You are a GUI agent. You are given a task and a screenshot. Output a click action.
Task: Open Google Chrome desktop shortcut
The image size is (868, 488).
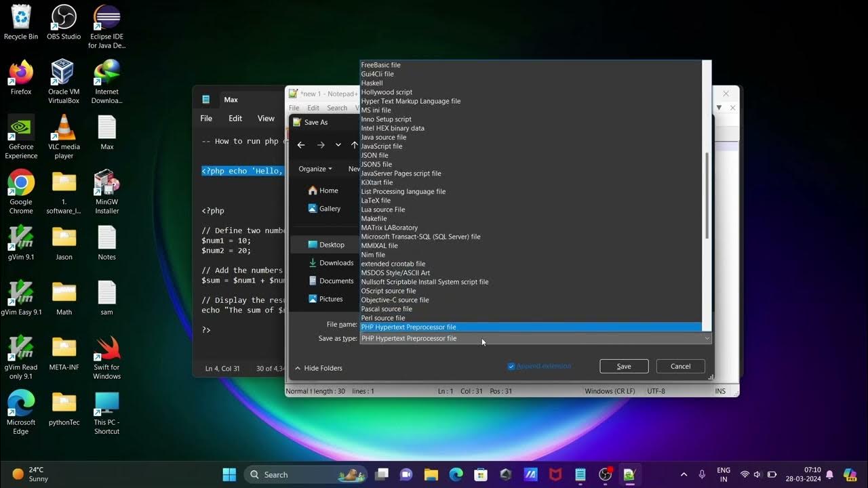(21, 192)
